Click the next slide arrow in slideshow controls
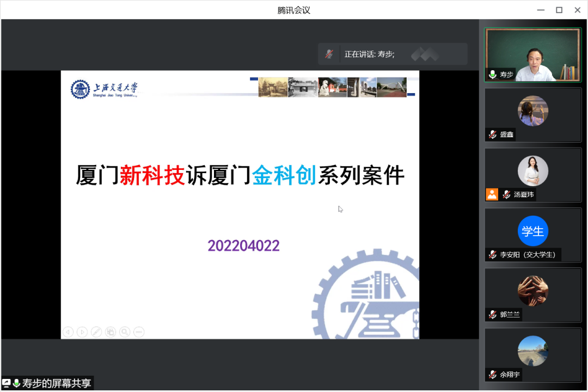This screenshot has height=392, width=588. click(82, 332)
